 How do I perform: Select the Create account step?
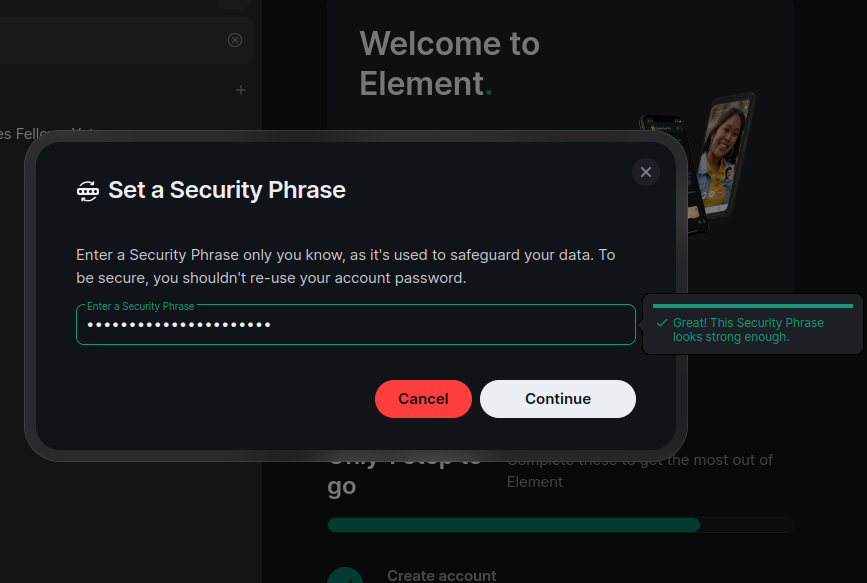click(x=441, y=575)
